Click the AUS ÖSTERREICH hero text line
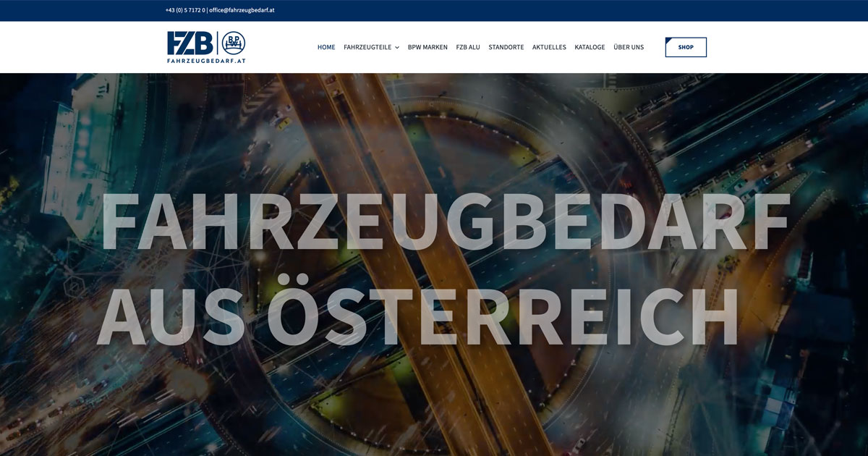 (418, 316)
